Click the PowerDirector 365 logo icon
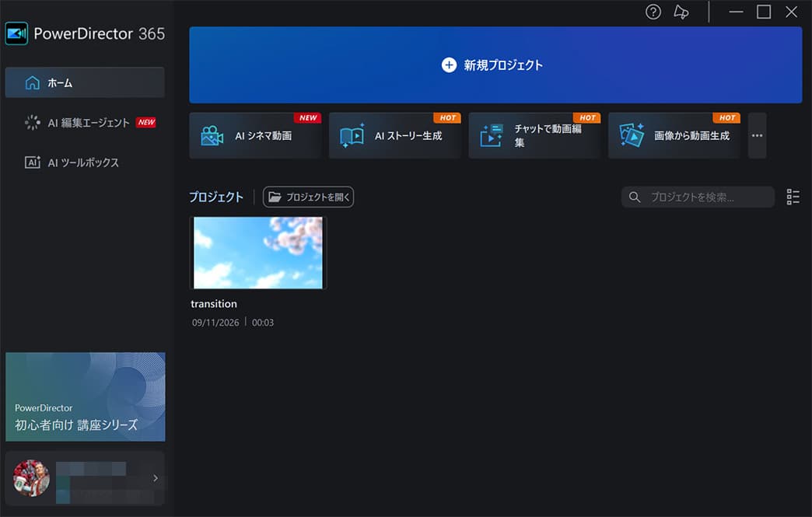812x517 pixels. (16, 33)
